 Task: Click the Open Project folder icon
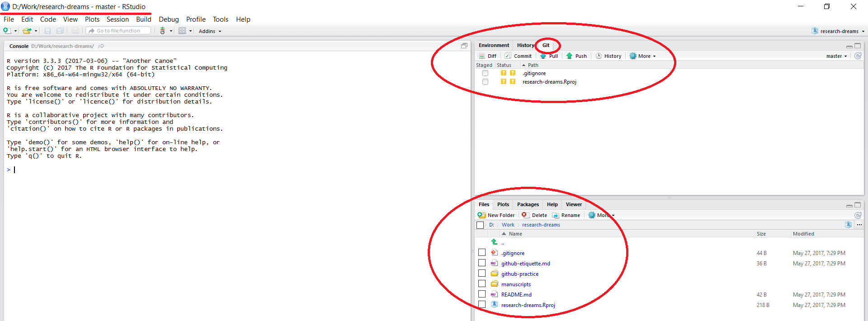click(x=27, y=31)
